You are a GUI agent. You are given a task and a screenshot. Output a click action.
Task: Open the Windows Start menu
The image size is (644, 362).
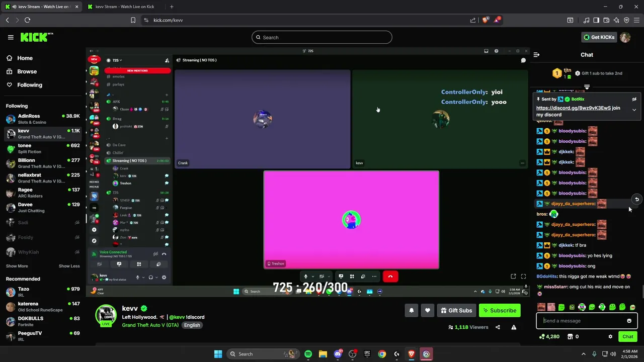point(218,354)
